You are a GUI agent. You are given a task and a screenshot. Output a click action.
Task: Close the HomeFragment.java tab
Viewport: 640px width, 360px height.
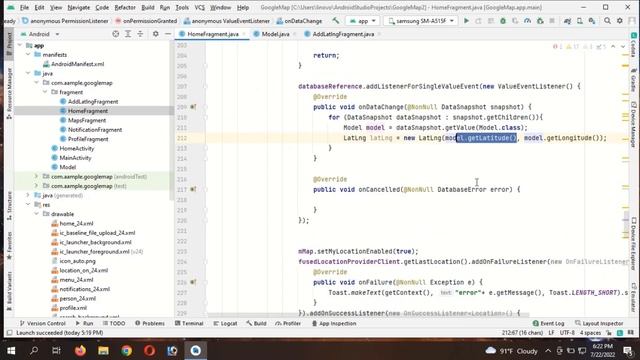244,34
